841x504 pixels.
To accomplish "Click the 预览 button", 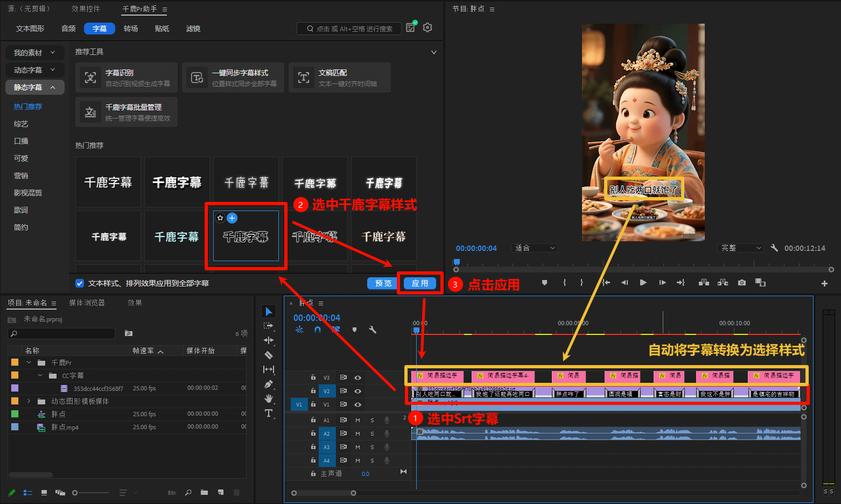I will [383, 283].
